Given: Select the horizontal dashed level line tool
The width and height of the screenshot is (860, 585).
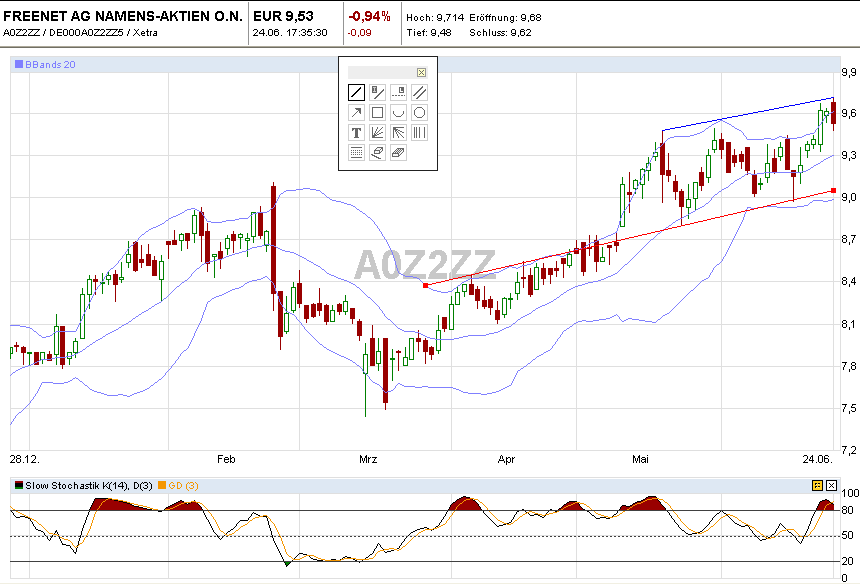Looking at the screenshot, I should 398,92.
